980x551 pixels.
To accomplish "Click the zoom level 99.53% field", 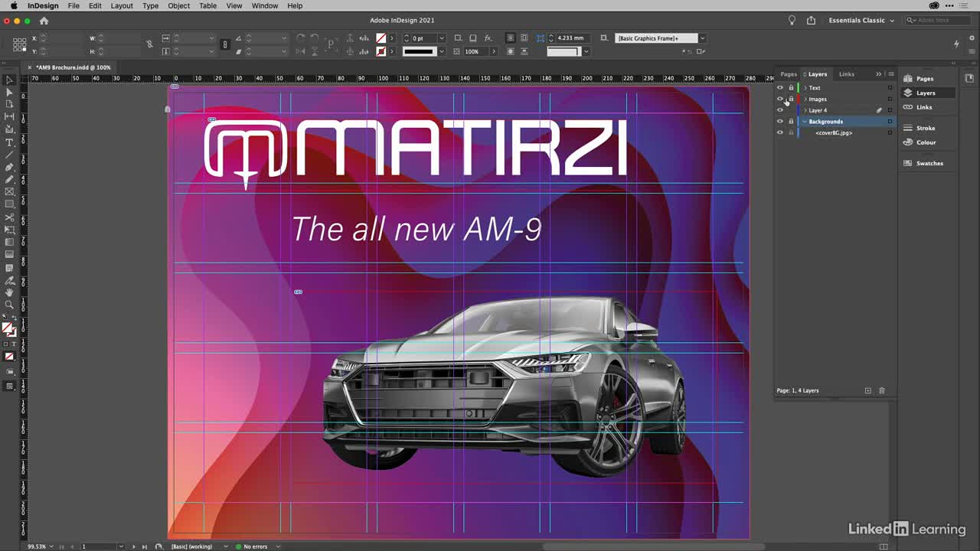I will point(38,546).
